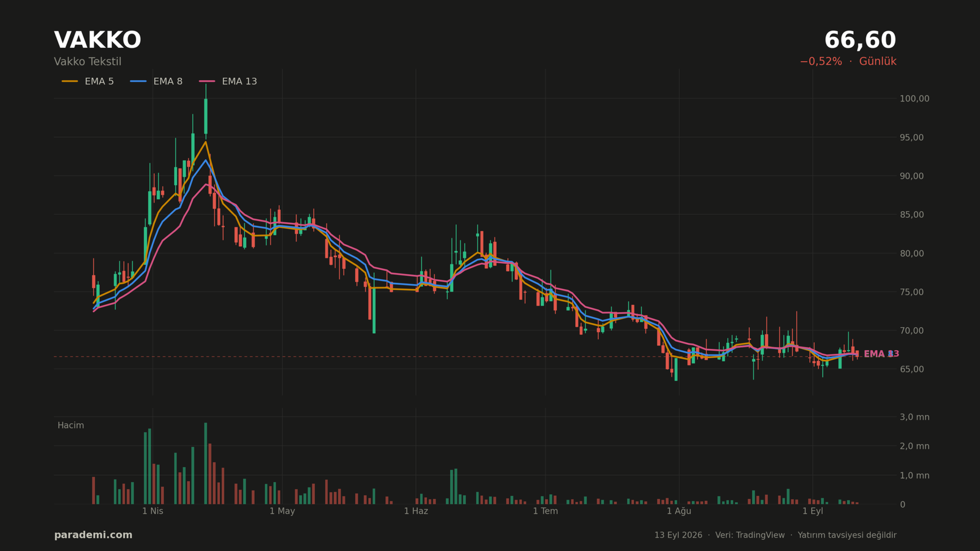The image size is (980, 551).
Task: Click the Veri: TradingView source text
Action: (x=750, y=535)
